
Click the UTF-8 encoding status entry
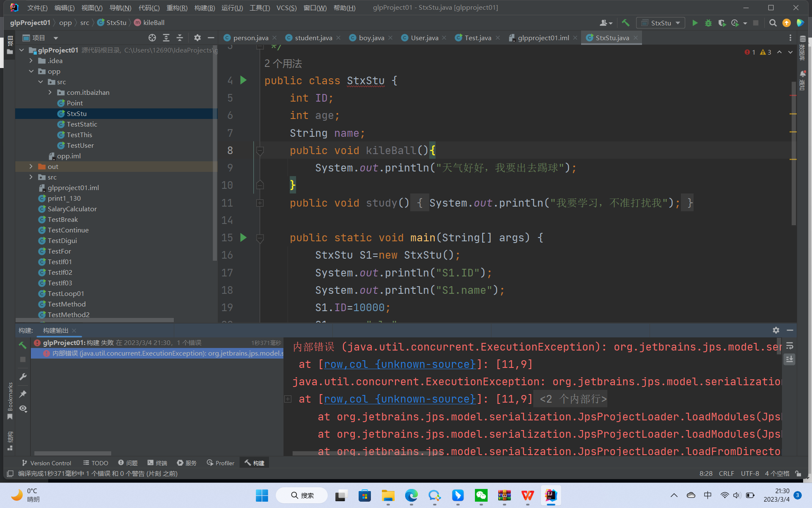point(750,474)
